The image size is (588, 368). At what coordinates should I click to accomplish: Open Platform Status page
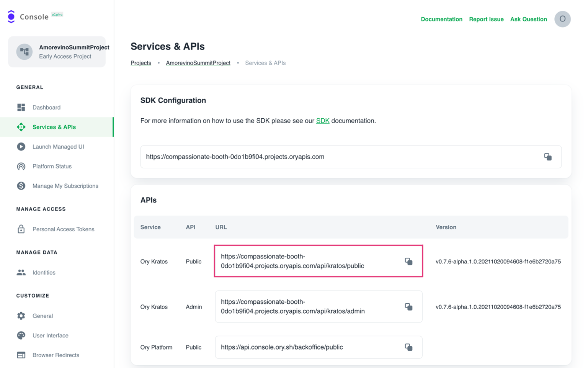click(57, 166)
